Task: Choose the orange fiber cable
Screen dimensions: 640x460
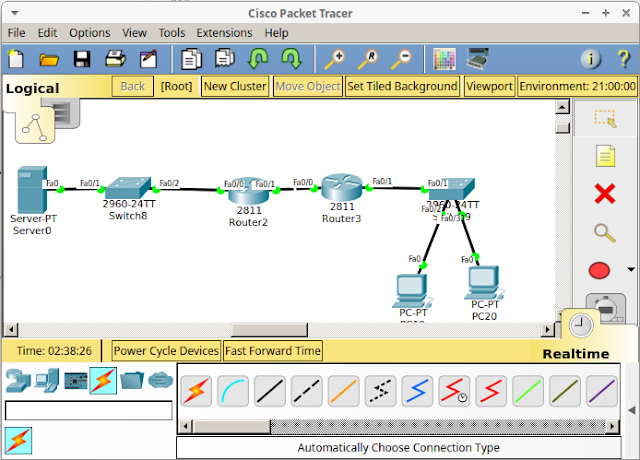Action: tap(344, 391)
